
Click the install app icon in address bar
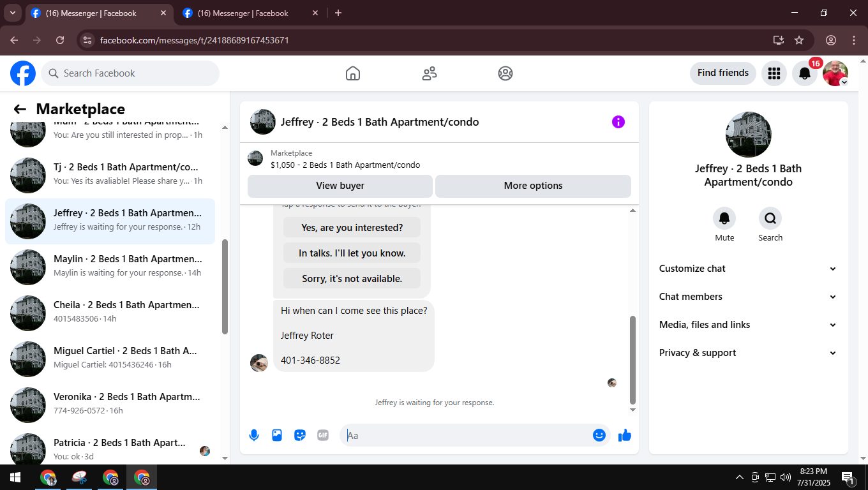coord(778,40)
